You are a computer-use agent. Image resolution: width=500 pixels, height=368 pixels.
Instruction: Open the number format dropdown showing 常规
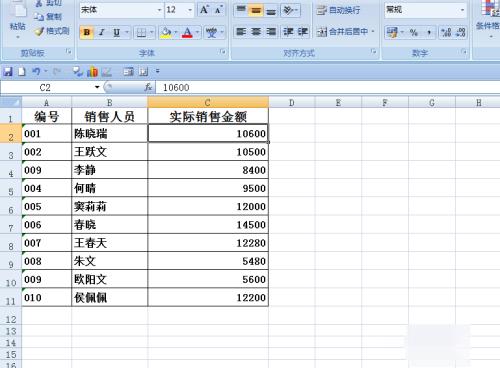[x=426, y=10]
